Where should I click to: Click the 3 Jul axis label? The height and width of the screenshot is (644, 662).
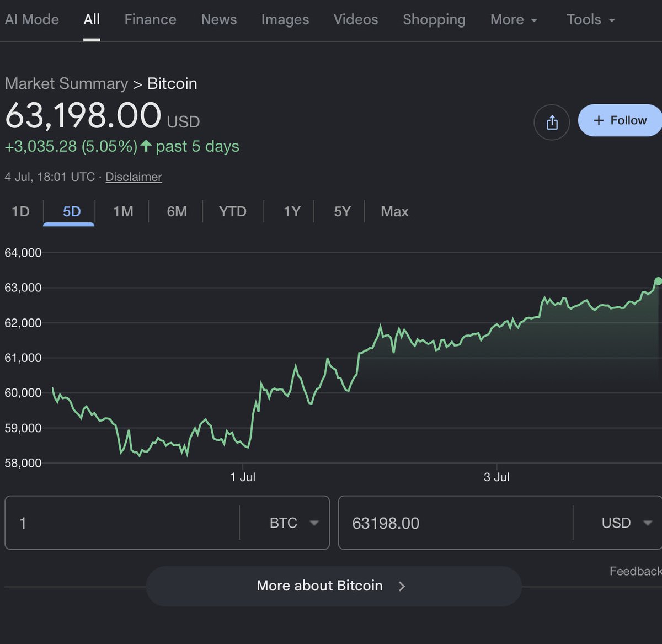click(x=496, y=477)
